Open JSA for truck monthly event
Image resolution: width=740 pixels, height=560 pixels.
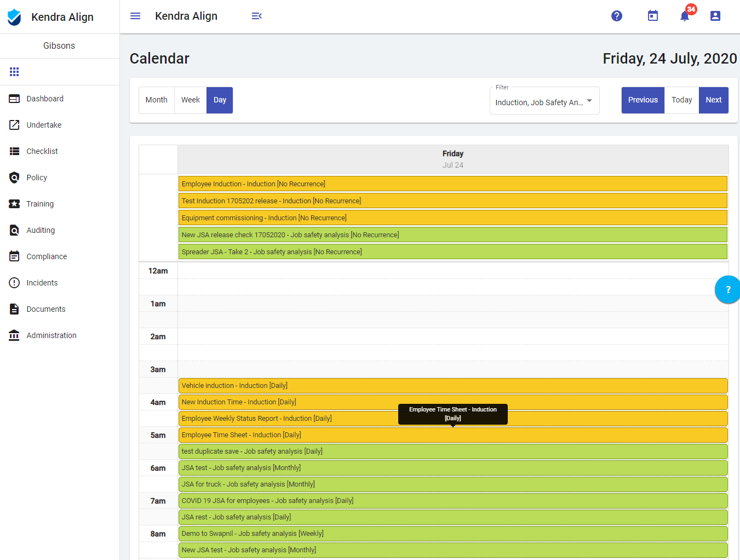point(453,484)
